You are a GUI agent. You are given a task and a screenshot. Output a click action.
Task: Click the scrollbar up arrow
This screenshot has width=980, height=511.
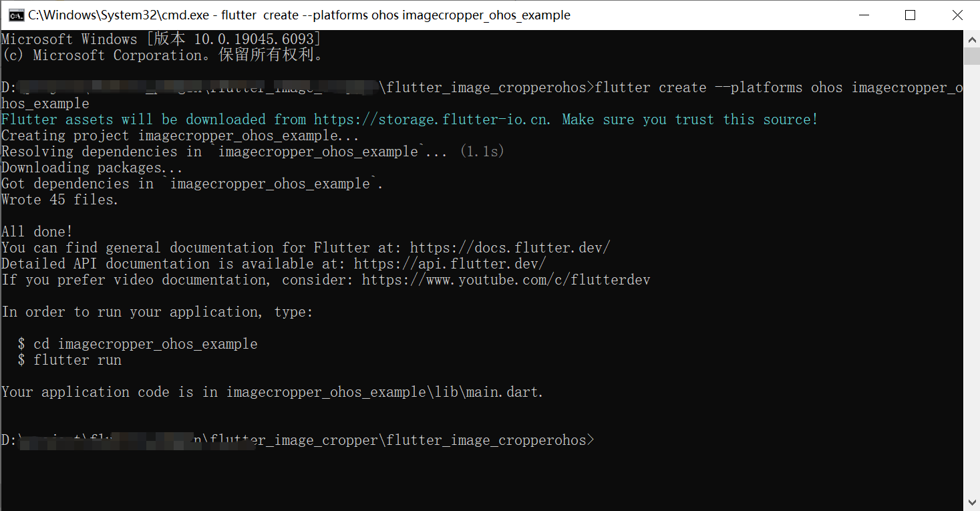click(x=971, y=39)
